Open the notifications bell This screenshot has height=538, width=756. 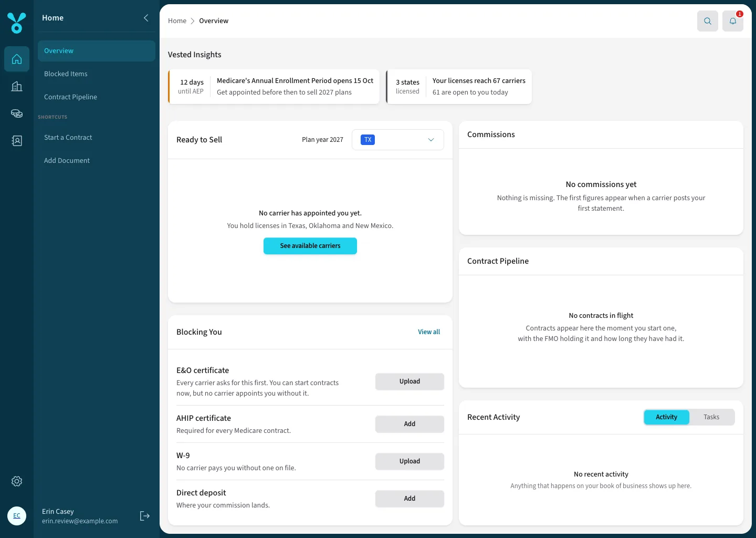733,21
